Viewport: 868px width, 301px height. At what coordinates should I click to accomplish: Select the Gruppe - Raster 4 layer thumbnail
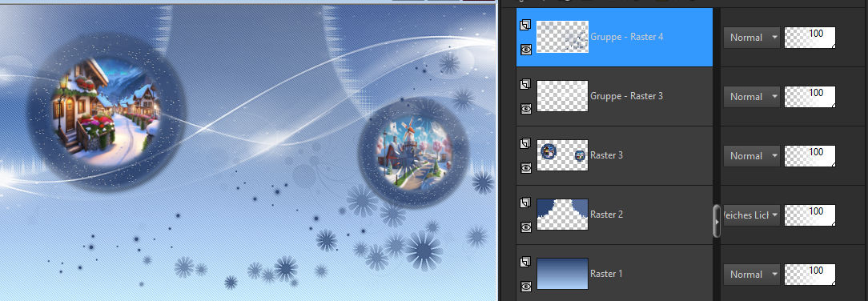(x=562, y=37)
